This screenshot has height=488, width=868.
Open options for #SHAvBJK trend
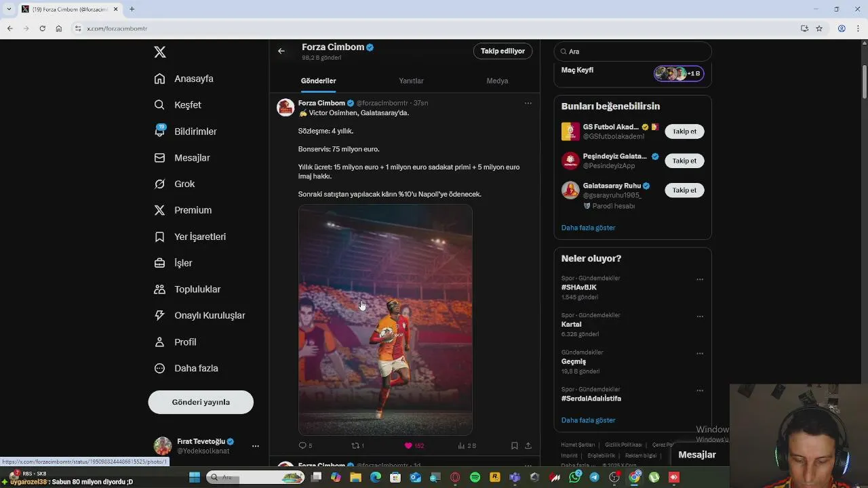700,279
